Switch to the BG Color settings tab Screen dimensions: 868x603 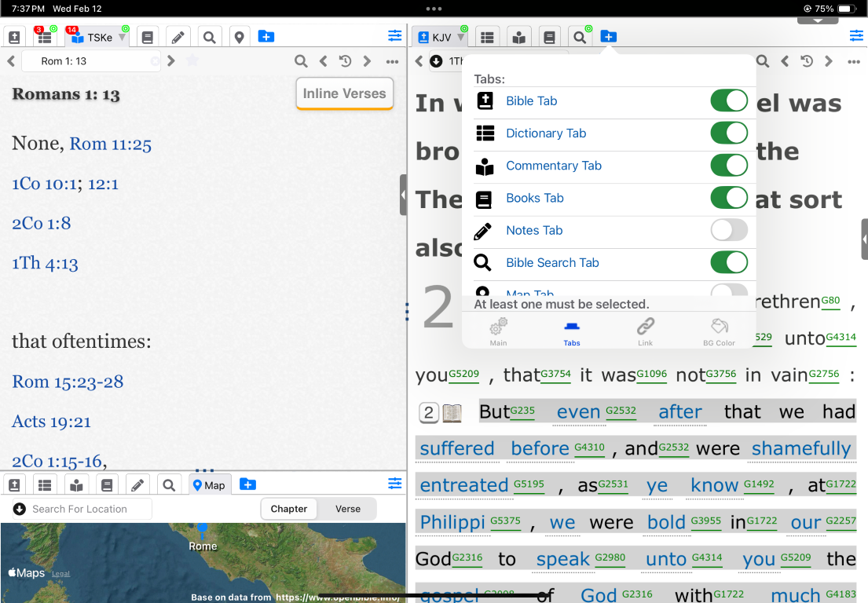coord(719,331)
